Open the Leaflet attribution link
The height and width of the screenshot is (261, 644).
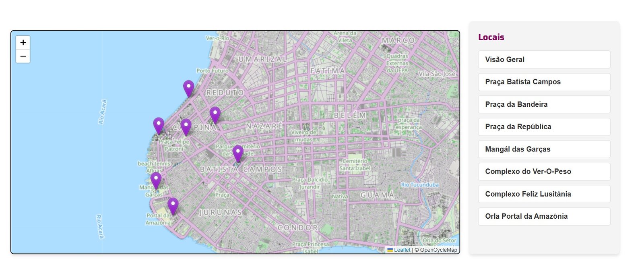tap(402, 250)
